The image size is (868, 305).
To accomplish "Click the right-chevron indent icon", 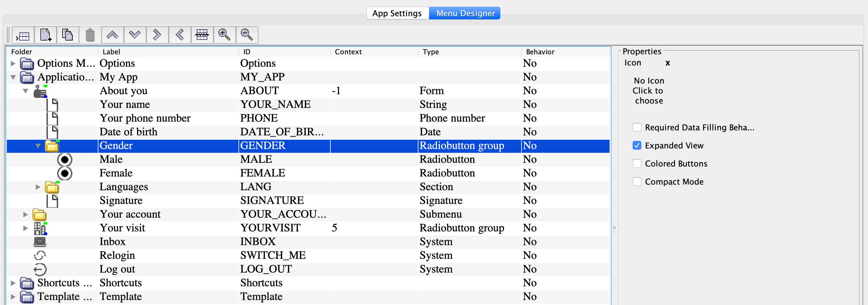I will pyautogui.click(x=157, y=35).
